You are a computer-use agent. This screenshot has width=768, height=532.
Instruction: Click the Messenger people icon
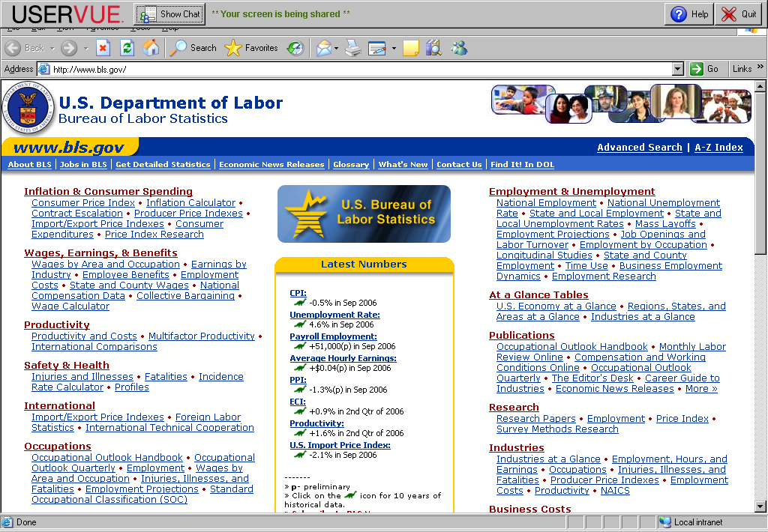pos(459,48)
